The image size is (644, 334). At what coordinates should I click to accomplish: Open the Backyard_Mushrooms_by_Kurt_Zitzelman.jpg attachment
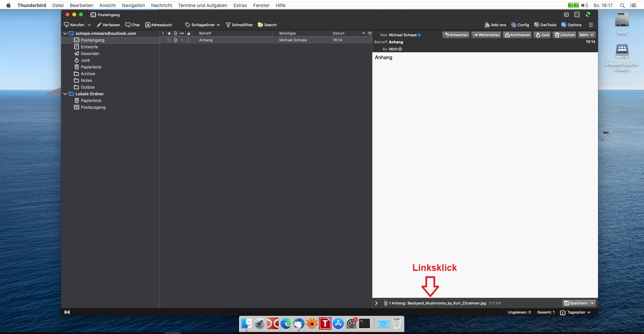[447, 303]
